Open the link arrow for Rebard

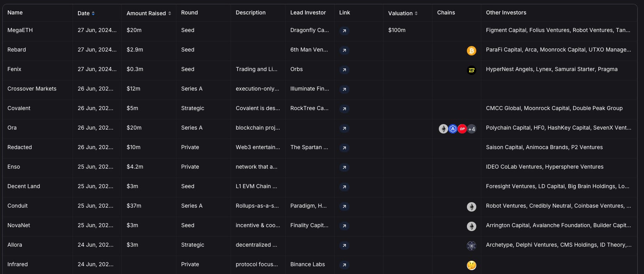(344, 50)
